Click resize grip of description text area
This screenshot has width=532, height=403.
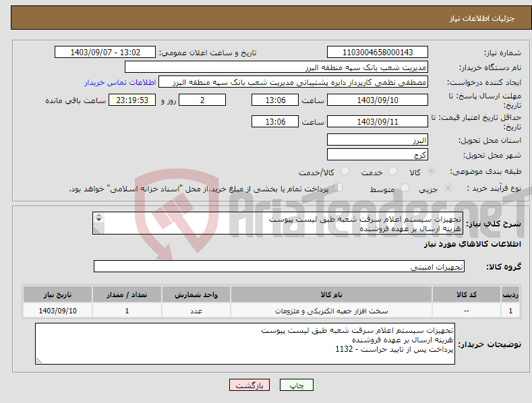coord(96,230)
